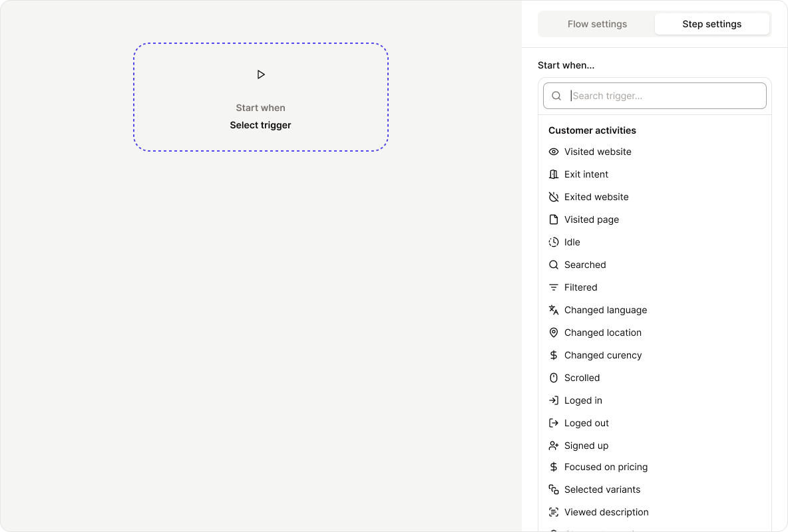Click the translate icon beside Changed language
The width and height of the screenshot is (788, 532).
point(554,310)
